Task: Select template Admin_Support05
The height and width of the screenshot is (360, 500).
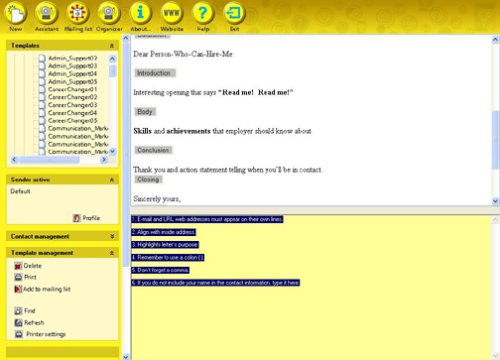Action: pyautogui.click(x=73, y=81)
